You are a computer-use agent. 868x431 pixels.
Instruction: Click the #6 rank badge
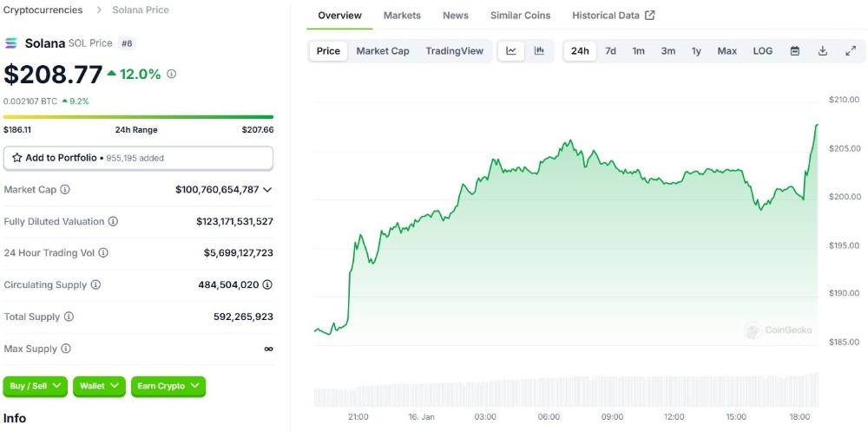pos(127,43)
